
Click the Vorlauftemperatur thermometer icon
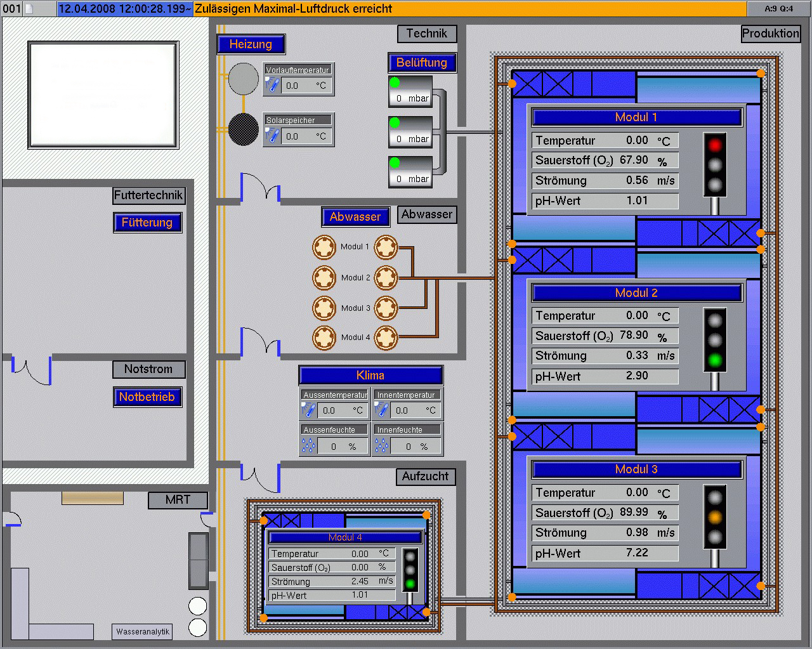pyautogui.click(x=272, y=84)
